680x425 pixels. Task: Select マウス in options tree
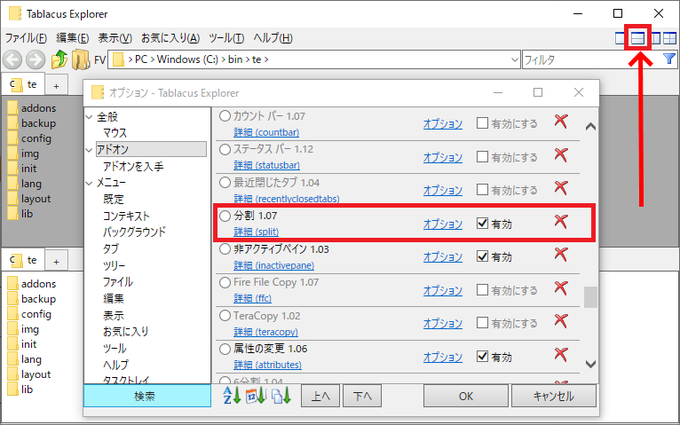pos(115,133)
